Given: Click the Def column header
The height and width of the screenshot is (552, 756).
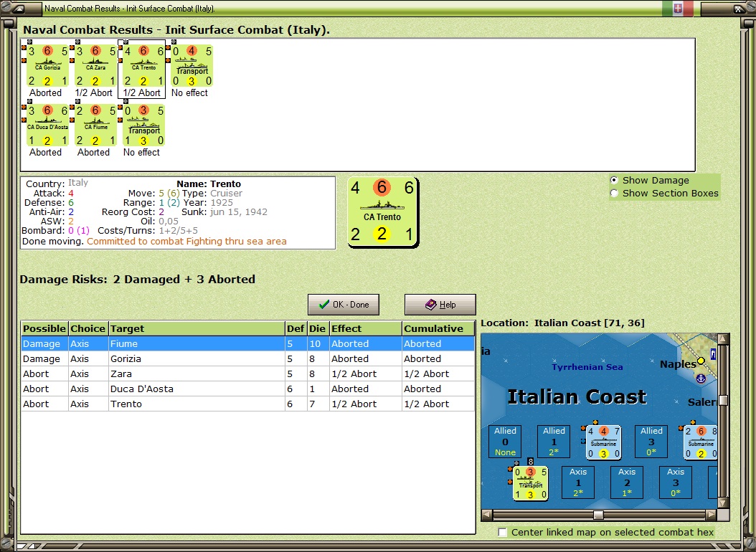Looking at the screenshot, I should coord(296,328).
